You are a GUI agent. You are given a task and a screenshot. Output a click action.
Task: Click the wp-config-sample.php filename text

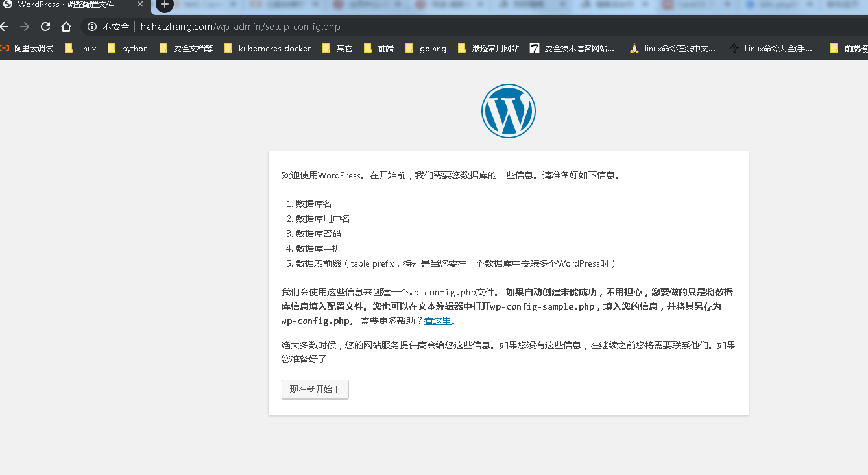[x=542, y=306]
